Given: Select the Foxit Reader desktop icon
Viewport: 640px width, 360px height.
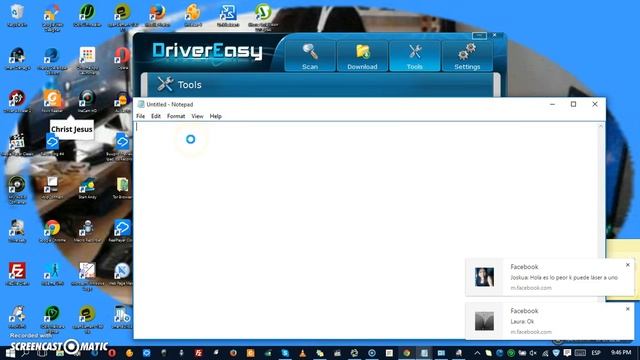Looking at the screenshot, I should pos(52,101).
